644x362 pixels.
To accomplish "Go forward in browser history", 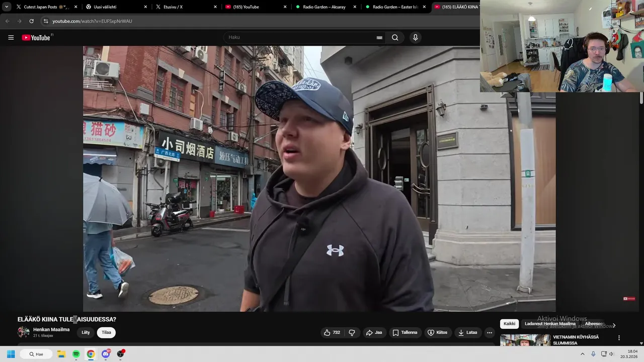I will [x=19, y=21].
